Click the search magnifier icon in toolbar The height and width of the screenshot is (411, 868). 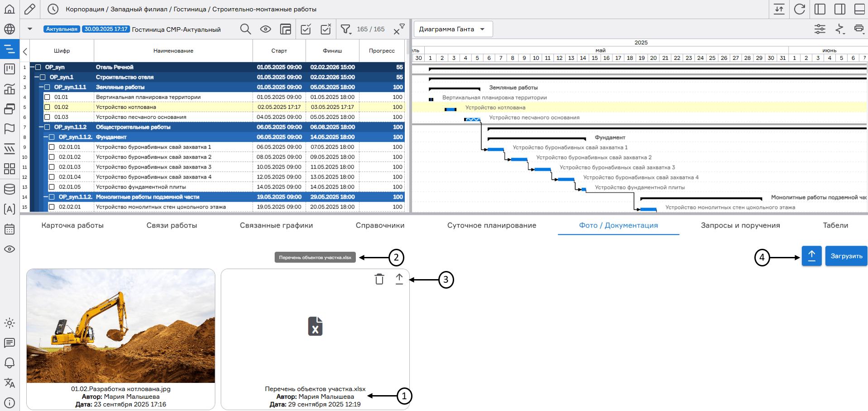[x=245, y=29]
